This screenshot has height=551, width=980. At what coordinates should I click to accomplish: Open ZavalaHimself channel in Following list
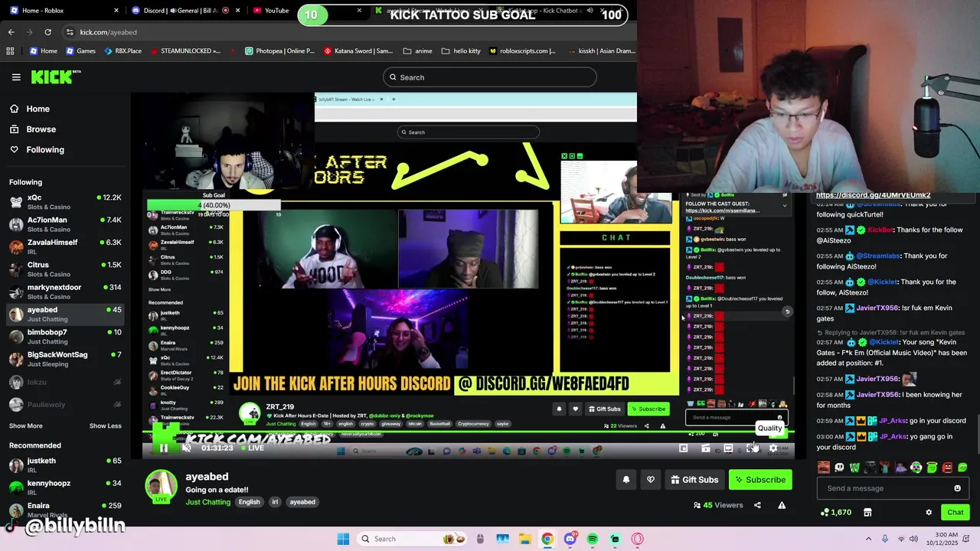[65, 246]
